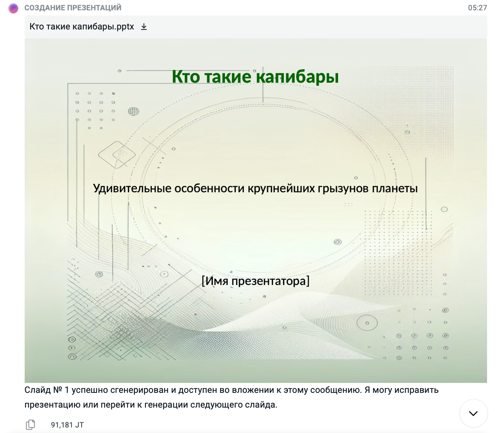This screenshot has height=433, width=504.
Task: Click the subtitle about крупнейших грызунов планеты
Action: coord(255,188)
